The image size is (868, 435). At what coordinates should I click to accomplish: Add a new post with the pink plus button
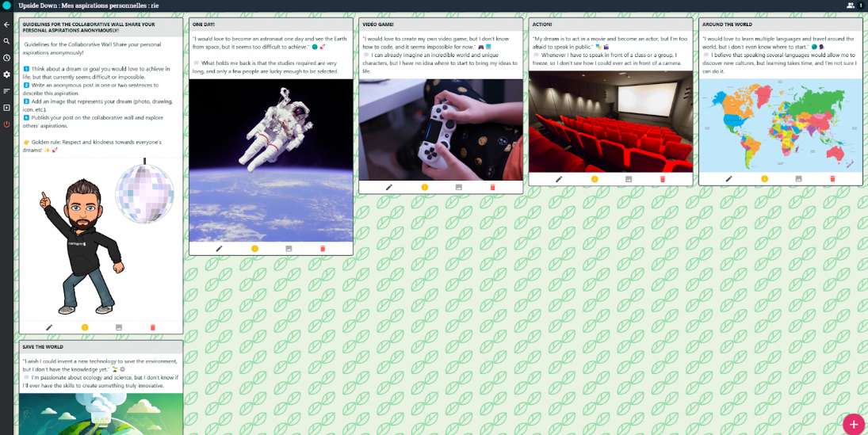[x=854, y=425]
